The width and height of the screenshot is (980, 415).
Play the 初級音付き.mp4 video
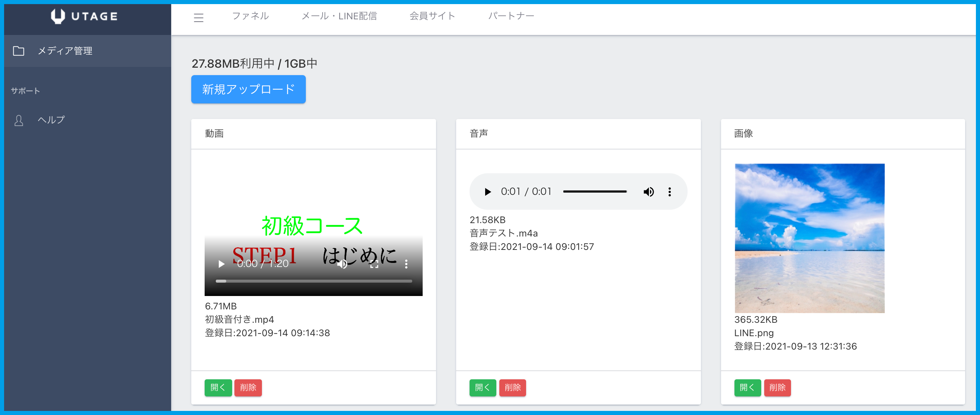[x=221, y=264]
